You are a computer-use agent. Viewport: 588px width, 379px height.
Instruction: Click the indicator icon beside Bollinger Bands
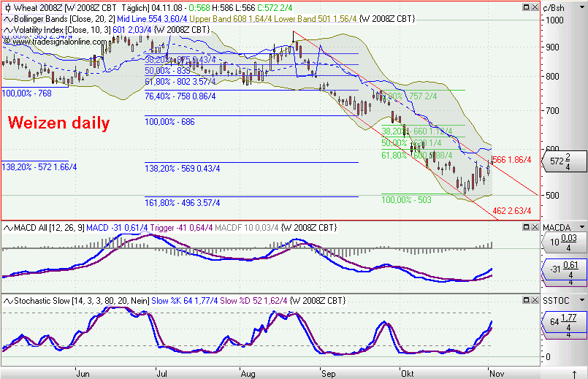(8, 19)
